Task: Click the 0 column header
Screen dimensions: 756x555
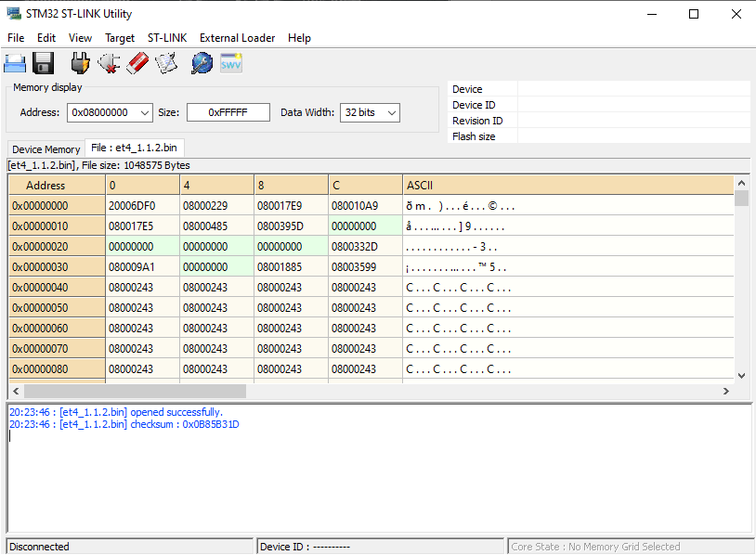Action: click(142, 186)
